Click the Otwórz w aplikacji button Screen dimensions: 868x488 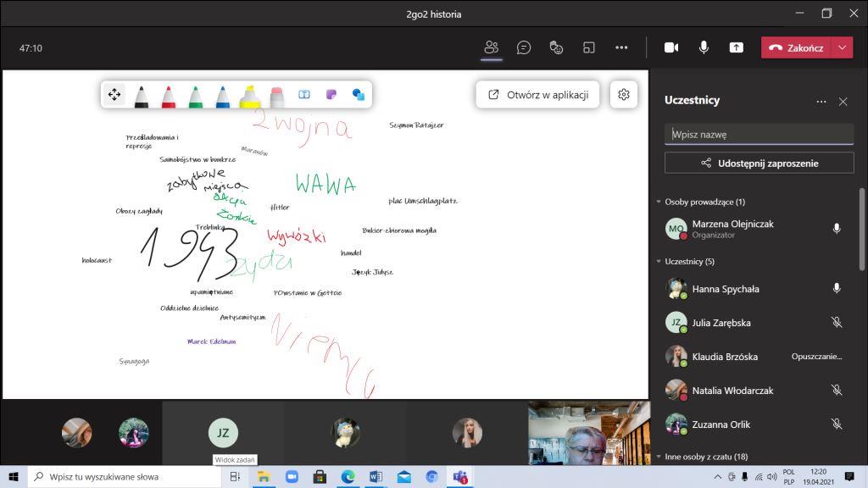(x=538, y=95)
